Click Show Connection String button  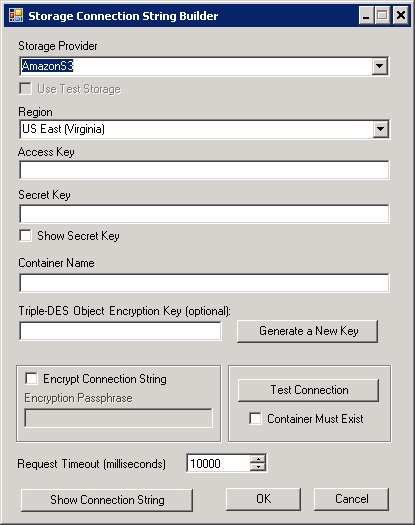tap(107, 500)
